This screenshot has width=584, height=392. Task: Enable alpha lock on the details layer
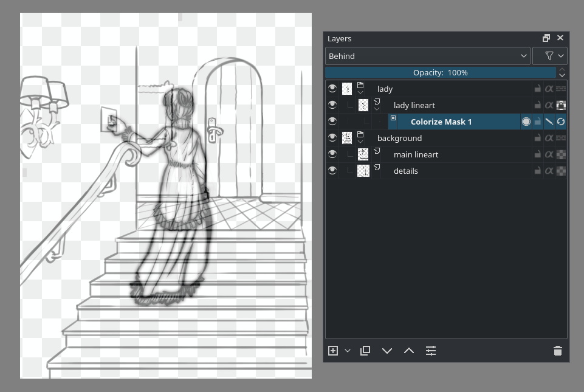pyautogui.click(x=549, y=170)
